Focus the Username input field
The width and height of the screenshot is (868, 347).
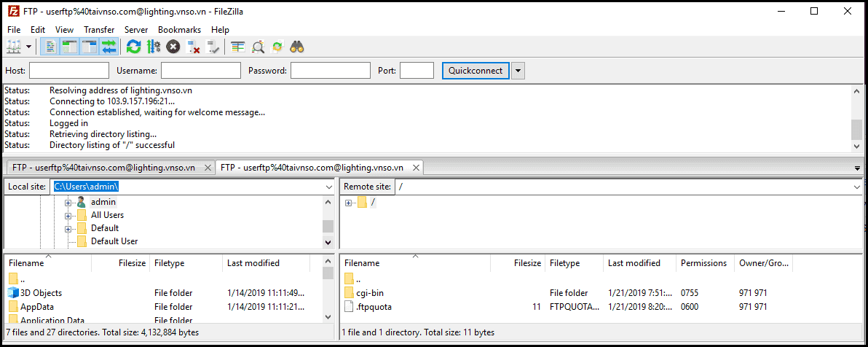coord(201,71)
